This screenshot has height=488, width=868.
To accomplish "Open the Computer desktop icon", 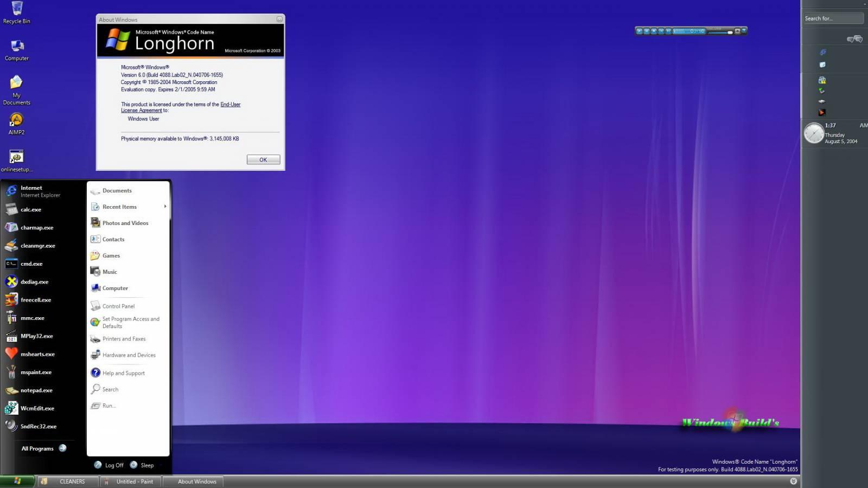I will coord(16,50).
